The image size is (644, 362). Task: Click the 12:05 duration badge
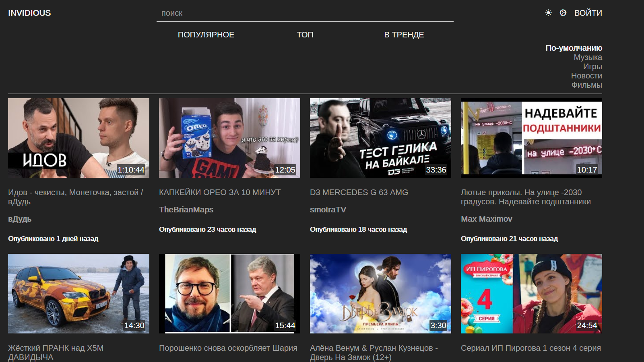[x=285, y=170]
